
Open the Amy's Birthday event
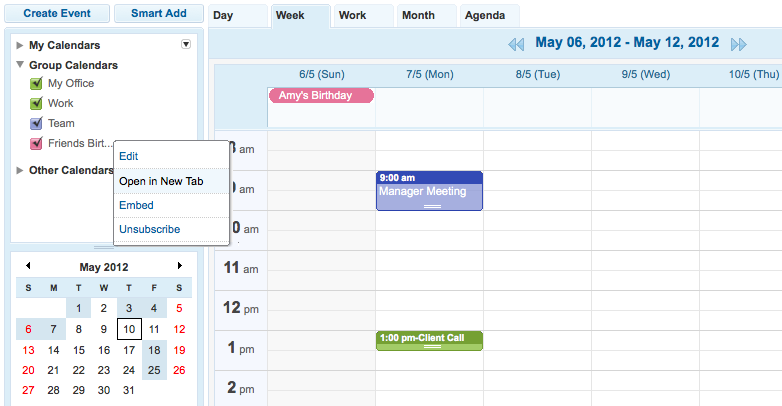pyautogui.click(x=320, y=95)
